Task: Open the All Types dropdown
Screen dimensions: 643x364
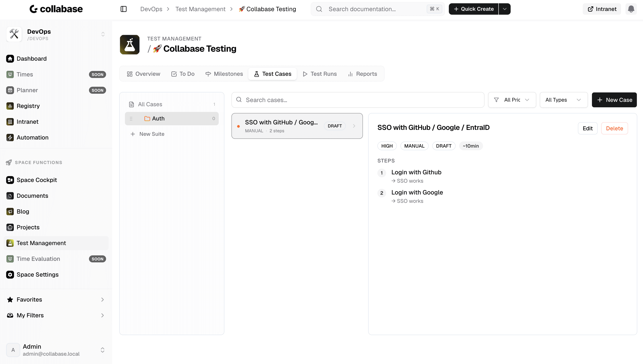Action: [x=563, y=100]
